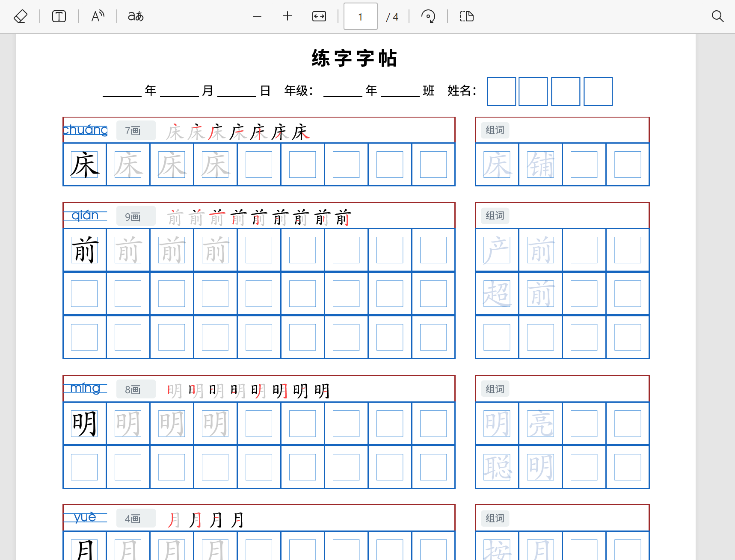Click the 组词 label beside the 前 row
The image size is (735, 560).
click(x=495, y=215)
